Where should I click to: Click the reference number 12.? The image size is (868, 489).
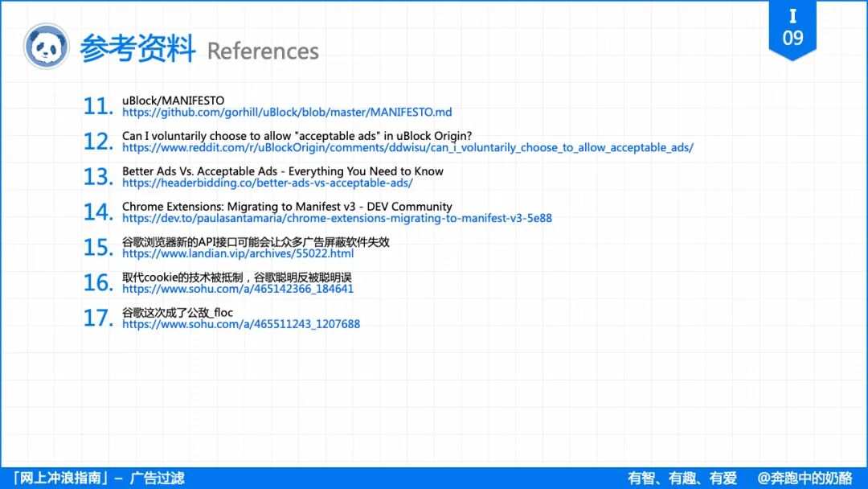pyautogui.click(x=98, y=142)
